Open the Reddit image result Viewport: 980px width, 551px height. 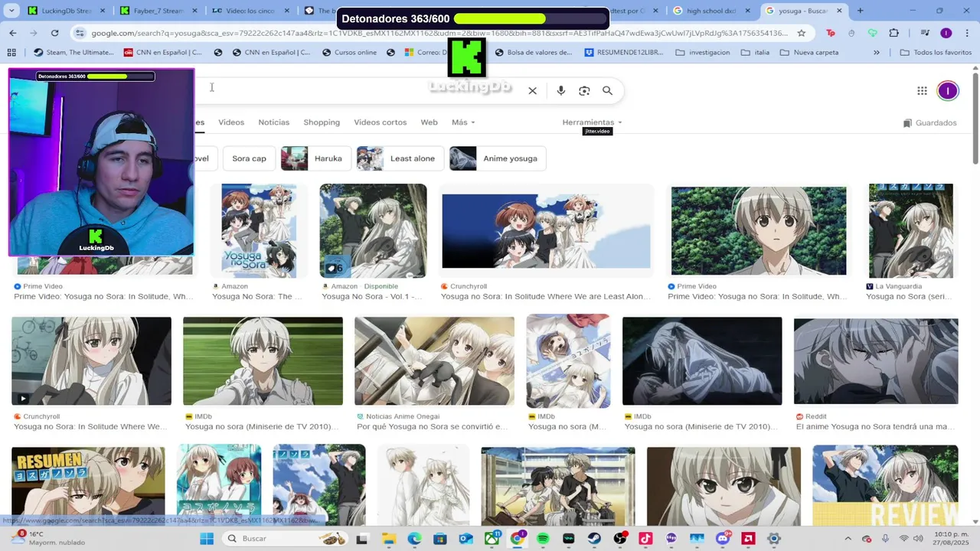876,361
